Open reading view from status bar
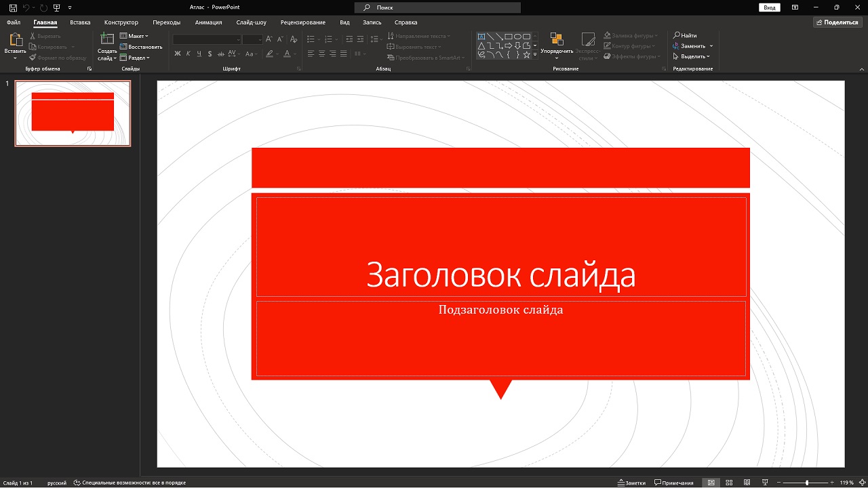Viewport: 868px width, 488px height. [x=747, y=483]
